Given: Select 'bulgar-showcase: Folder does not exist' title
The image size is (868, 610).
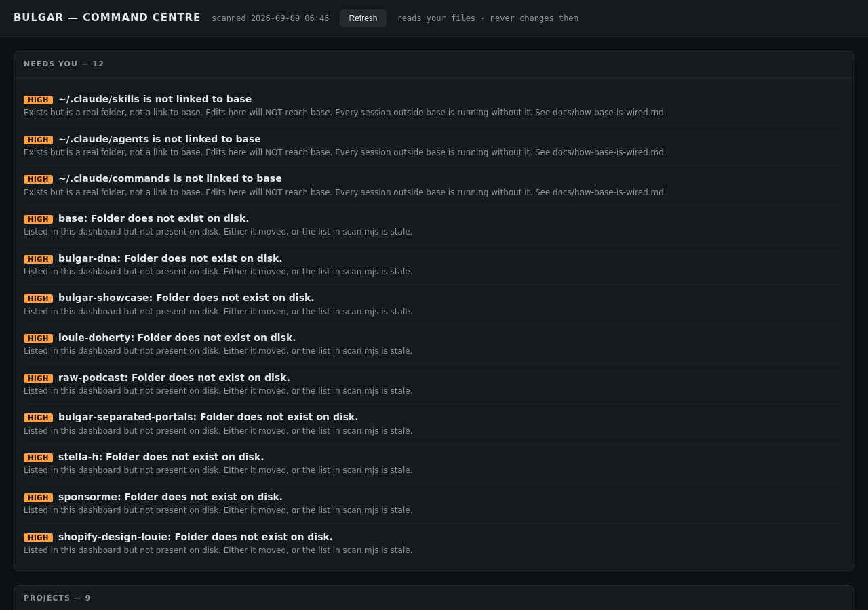Looking at the screenshot, I should point(186,298).
